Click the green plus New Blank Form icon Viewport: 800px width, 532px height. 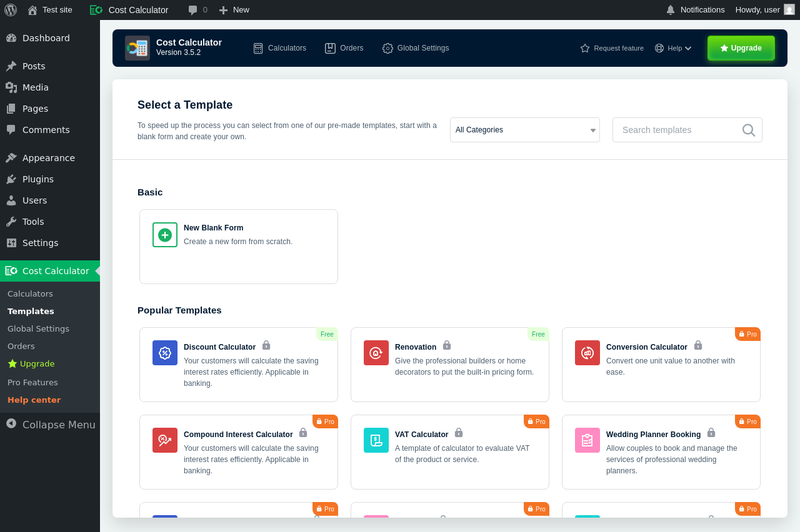165,235
